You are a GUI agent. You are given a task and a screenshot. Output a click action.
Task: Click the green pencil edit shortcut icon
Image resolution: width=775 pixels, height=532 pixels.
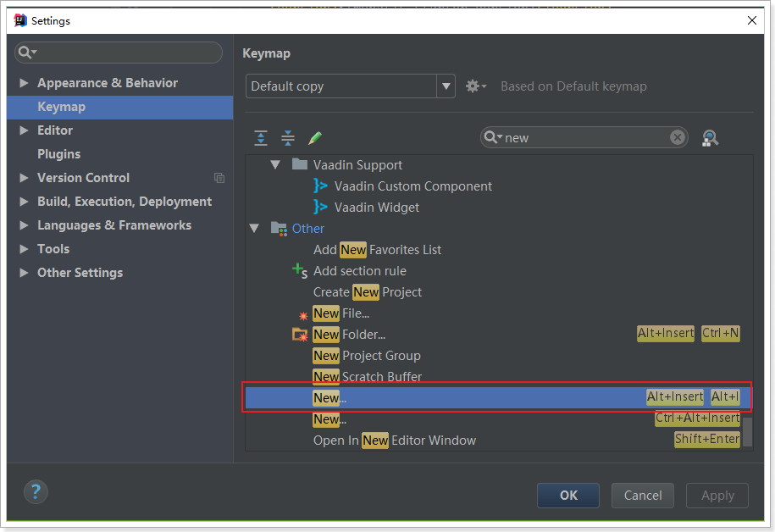tap(315, 137)
